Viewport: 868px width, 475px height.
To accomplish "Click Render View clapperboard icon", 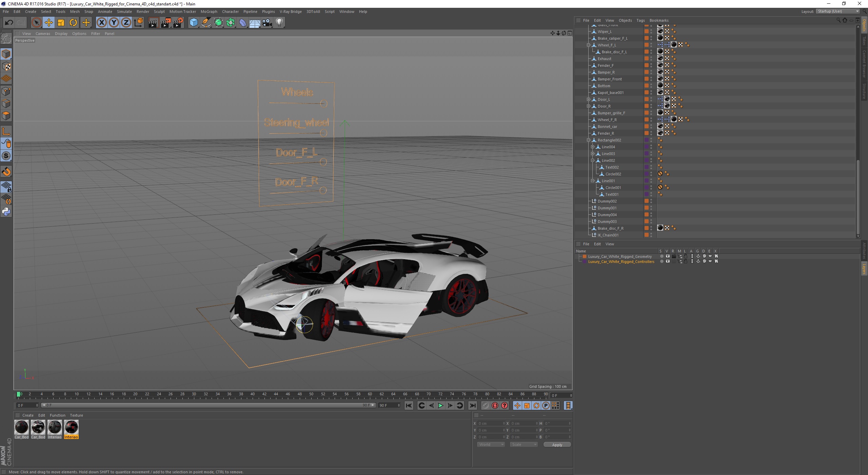I will [153, 23].
